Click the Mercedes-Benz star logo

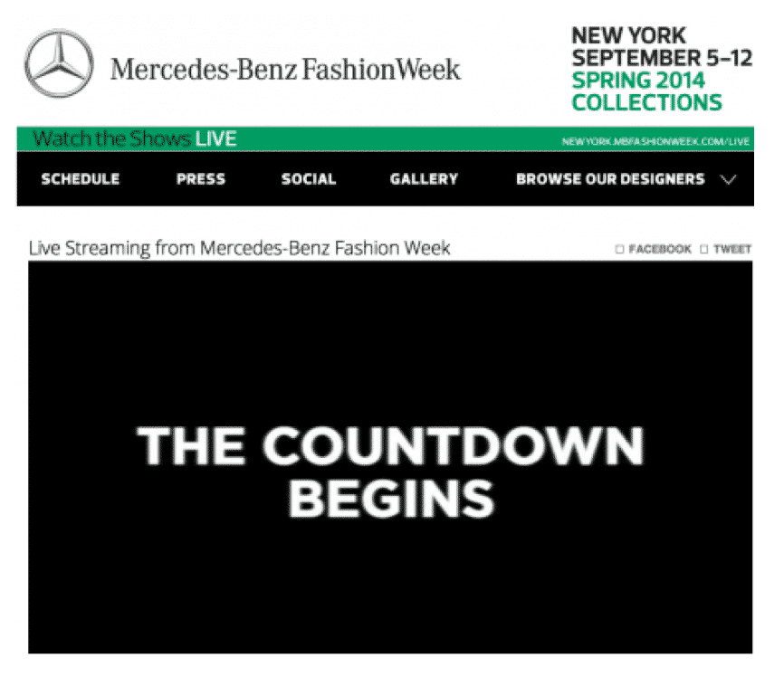click(x=59, y=63)
